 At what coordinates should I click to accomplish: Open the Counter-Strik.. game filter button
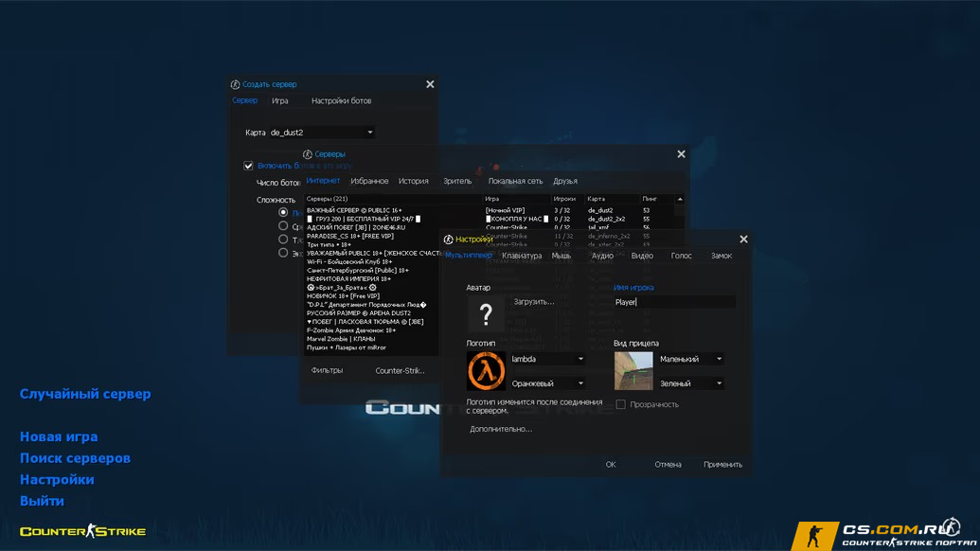(x=400, y=370)
